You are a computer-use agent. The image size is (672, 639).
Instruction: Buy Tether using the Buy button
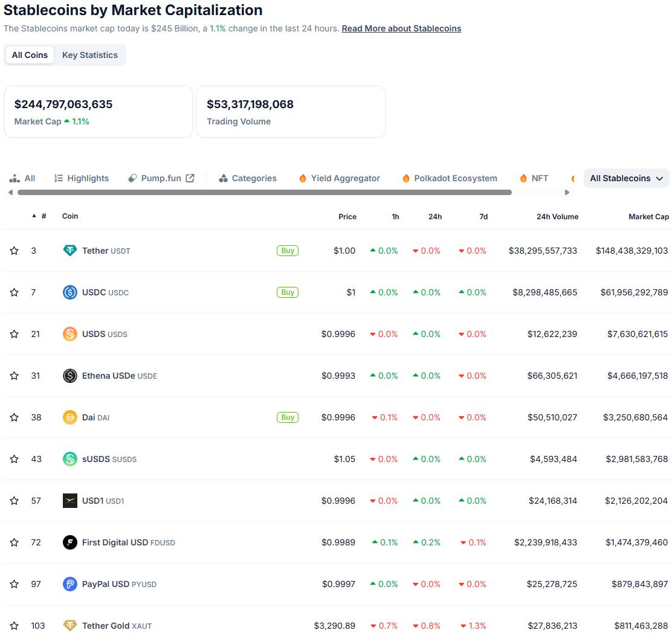(x=288, y=251)
